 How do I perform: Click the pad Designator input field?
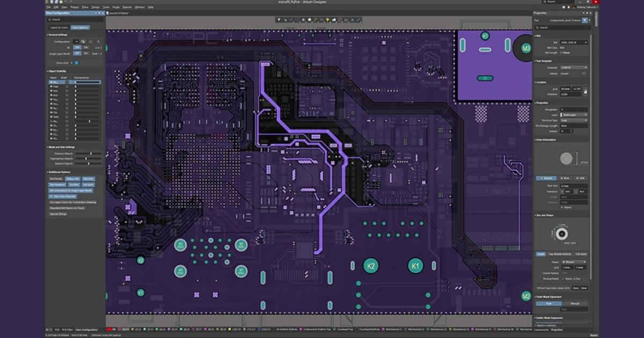click(574, 109)
